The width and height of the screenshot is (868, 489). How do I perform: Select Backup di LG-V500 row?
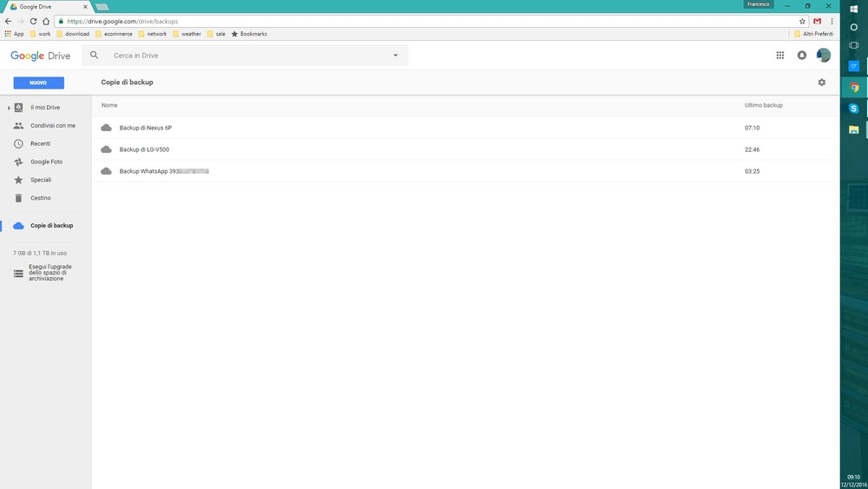[x=463, y=149]
